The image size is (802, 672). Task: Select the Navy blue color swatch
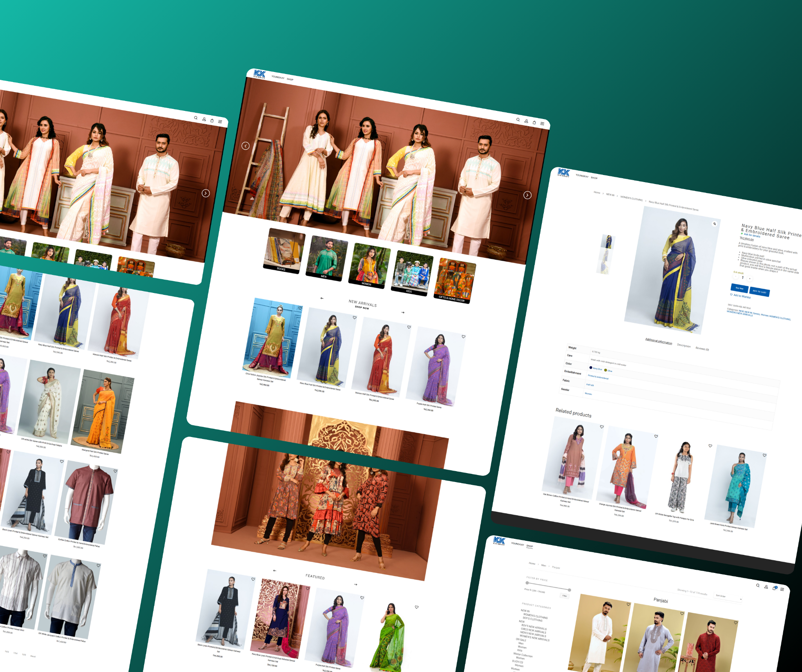pyautogui.click(x=591, y=368)
